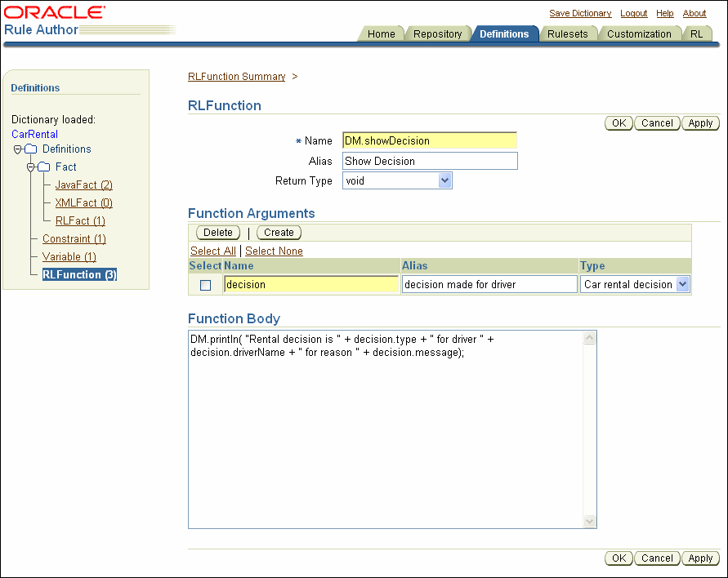The height and width of the screenshot is (578, 728).
Task: Click the folder icon beside Fact
Action: point(43,167)
